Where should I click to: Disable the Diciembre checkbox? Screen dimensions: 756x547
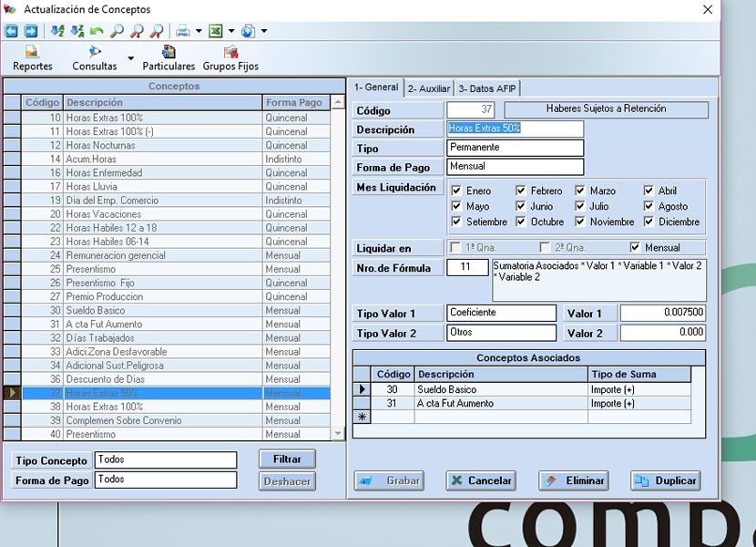[x=649, y=222]
